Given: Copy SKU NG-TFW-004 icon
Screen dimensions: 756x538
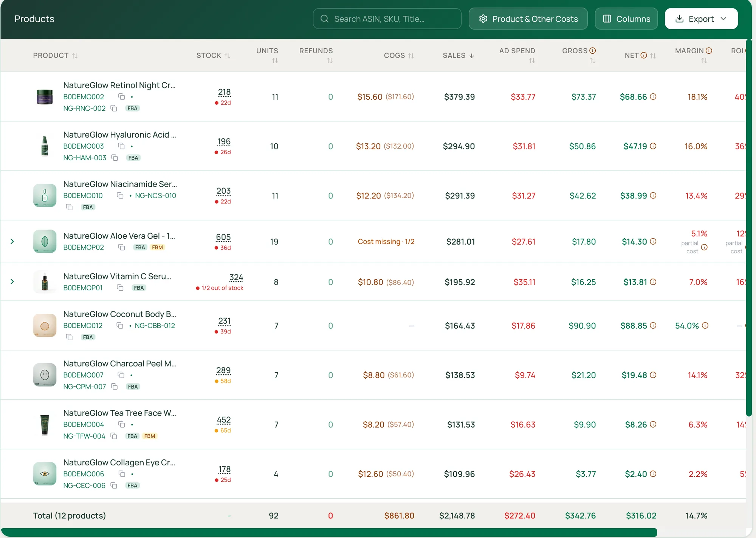Looking at the screenshot, I should click(x=114, y=436).
